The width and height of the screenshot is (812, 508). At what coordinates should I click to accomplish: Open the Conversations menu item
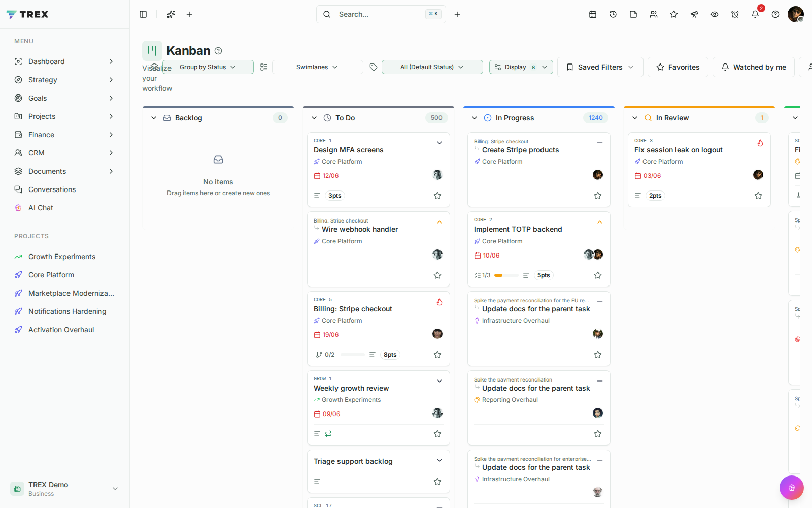tap(64, 189)
